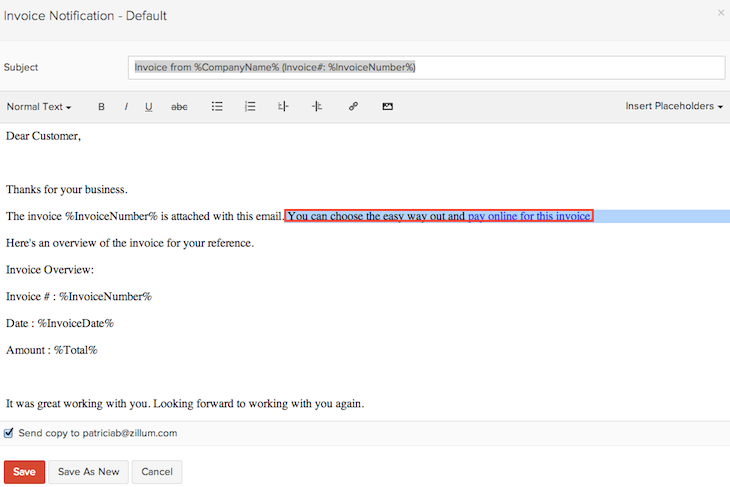Click inside the Subject input field
The image size is (730, 487).
click(x=428, y=67)
